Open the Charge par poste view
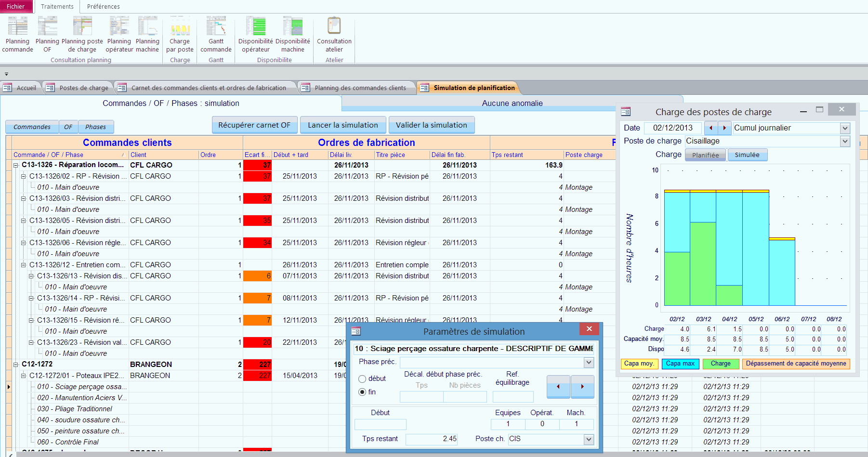This screenshot has width=868, height=457. pos(180,34)
